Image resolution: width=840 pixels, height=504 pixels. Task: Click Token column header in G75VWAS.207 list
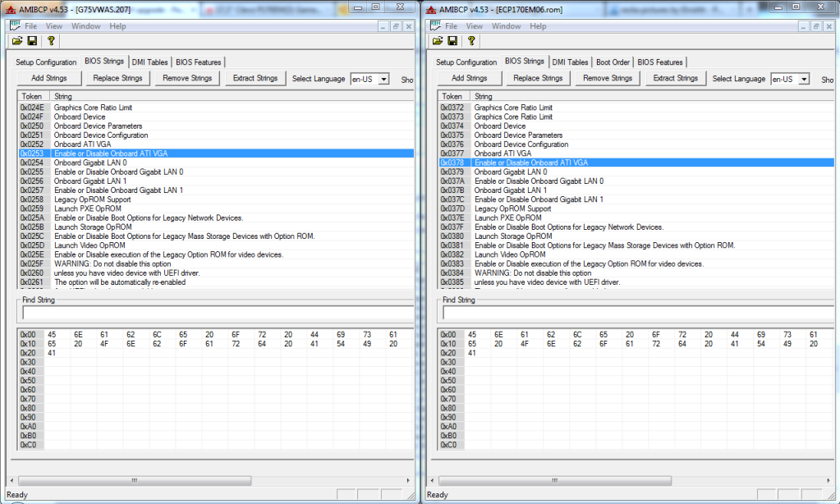point(34,96)
